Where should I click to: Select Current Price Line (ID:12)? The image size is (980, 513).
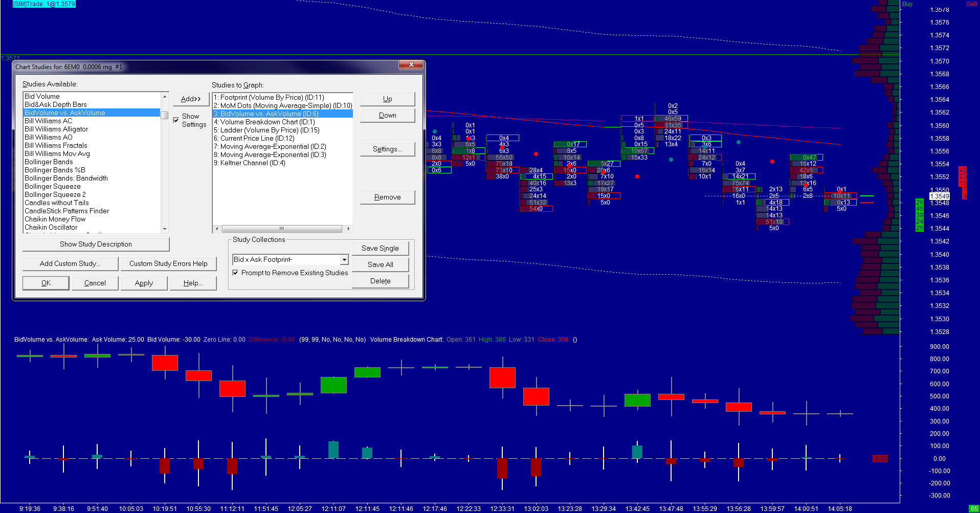(x=283, y=138)
